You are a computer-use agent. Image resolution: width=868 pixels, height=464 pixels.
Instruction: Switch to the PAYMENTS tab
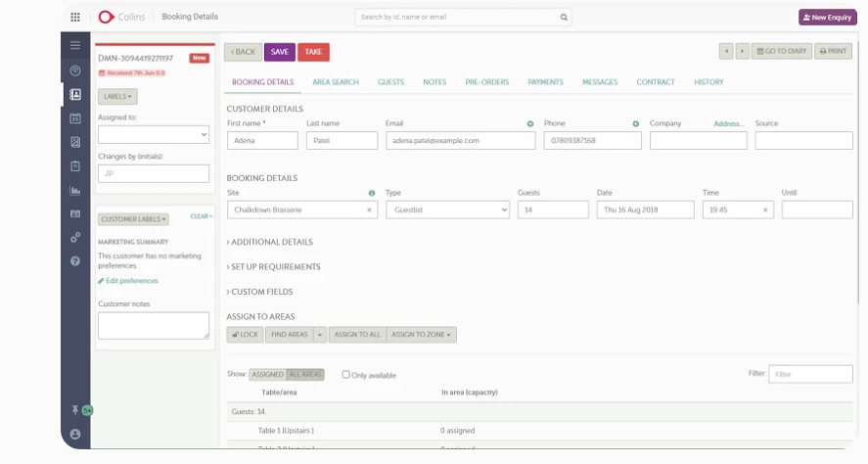pyautogui.click(x=545, y=82)
